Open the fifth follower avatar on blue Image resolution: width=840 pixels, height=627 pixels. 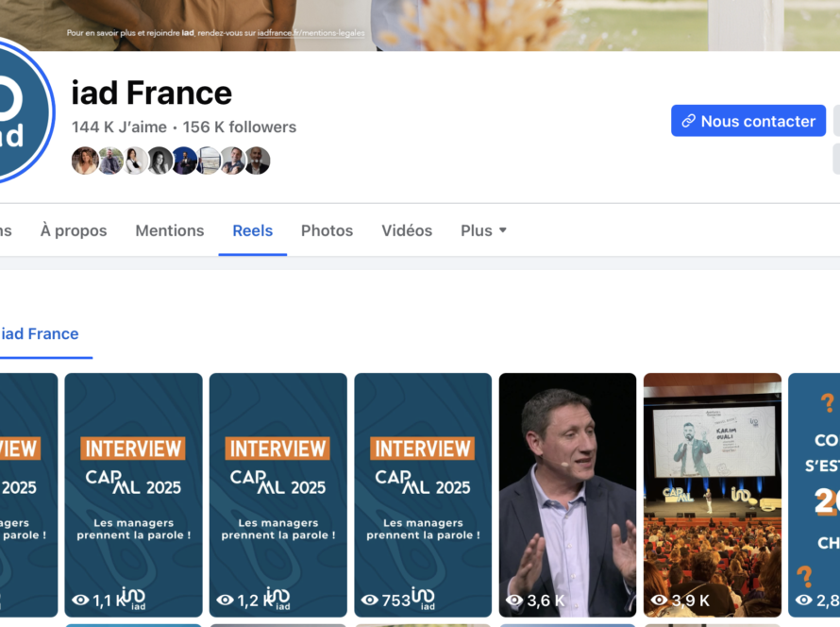(184, 161)
